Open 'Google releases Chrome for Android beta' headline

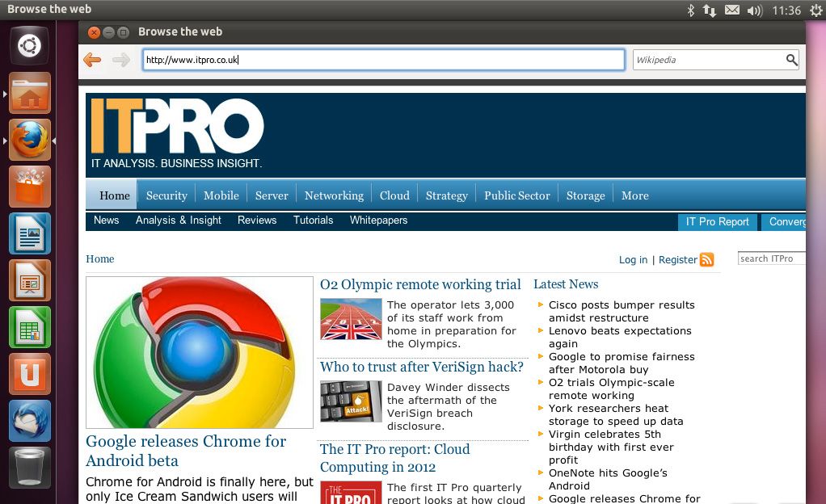tap(186, 451)
